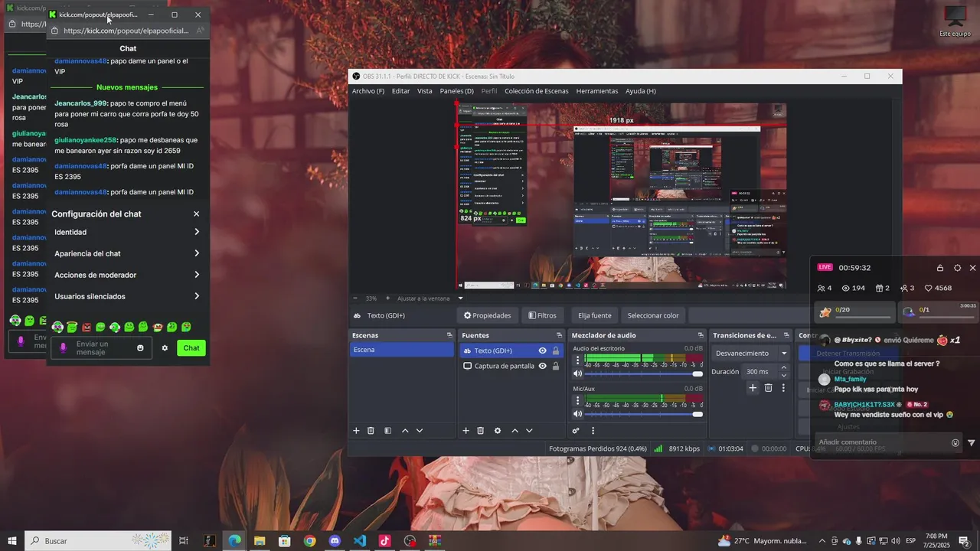
Task: Hide the Captura de pantalla source
Action: click(x=542, y=366)
